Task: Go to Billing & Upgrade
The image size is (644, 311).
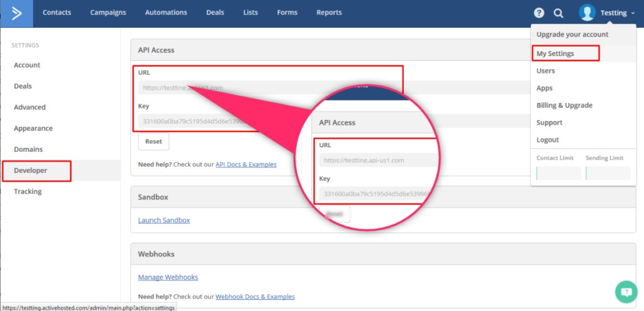Action: 564,106
